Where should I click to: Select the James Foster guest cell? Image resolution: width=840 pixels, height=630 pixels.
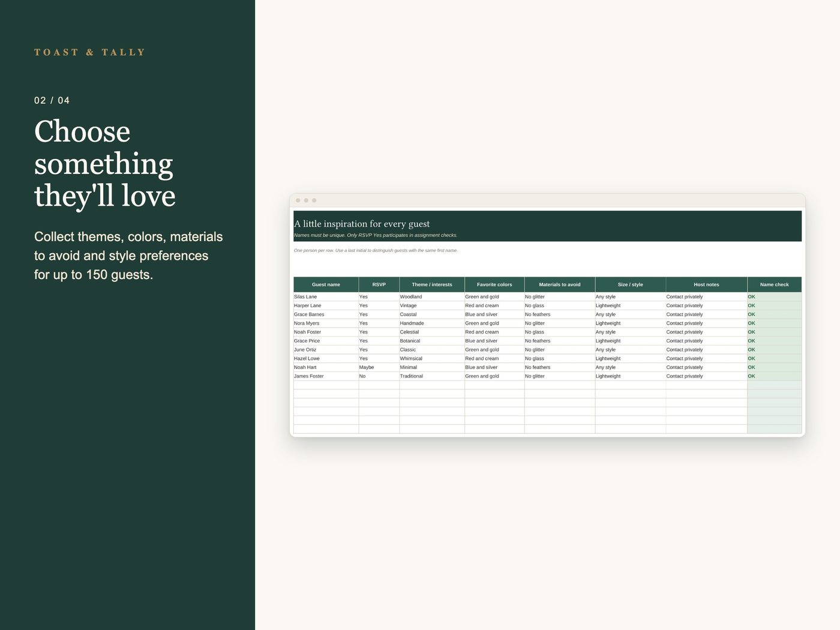326,376
